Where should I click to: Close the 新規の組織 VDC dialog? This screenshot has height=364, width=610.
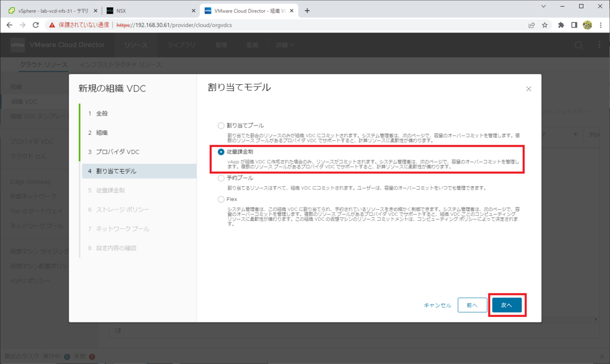(x=529, y=89)
